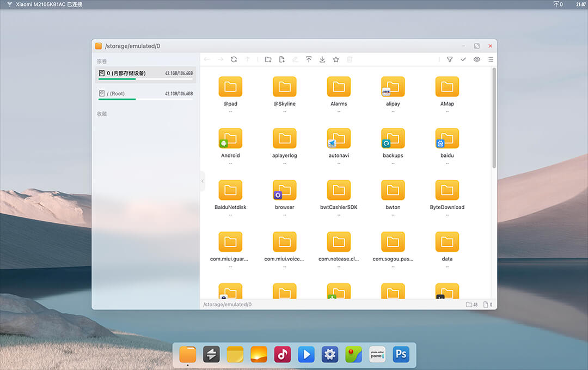Click the refresh icon in toolbar
This screenshot has height=370, width=588.
pyautogui.click(x=234, y=59)
